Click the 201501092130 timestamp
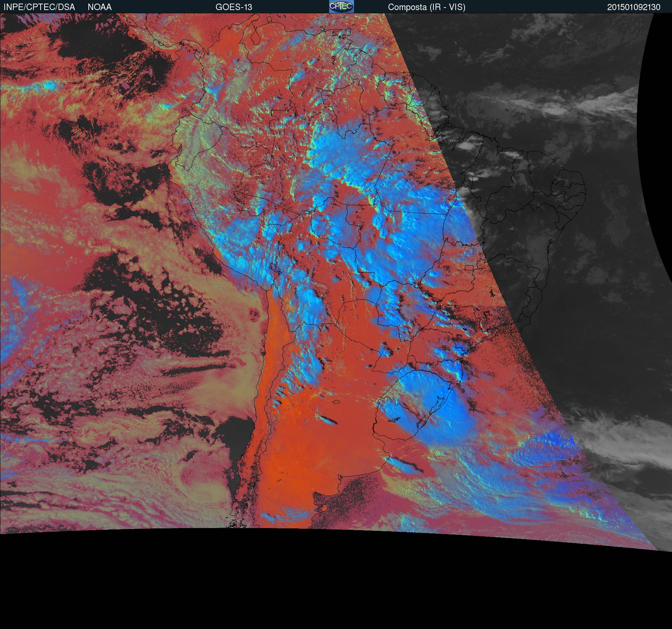 coord(634,7)
